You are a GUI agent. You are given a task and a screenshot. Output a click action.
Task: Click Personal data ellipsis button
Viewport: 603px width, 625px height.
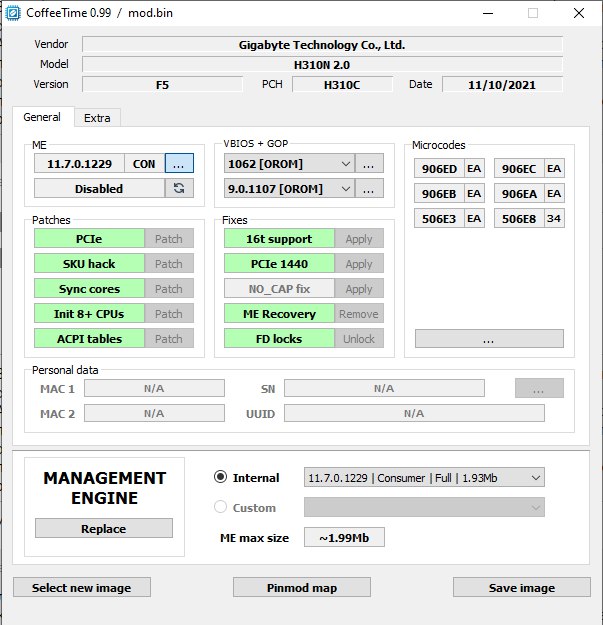(x=539, y=388)
